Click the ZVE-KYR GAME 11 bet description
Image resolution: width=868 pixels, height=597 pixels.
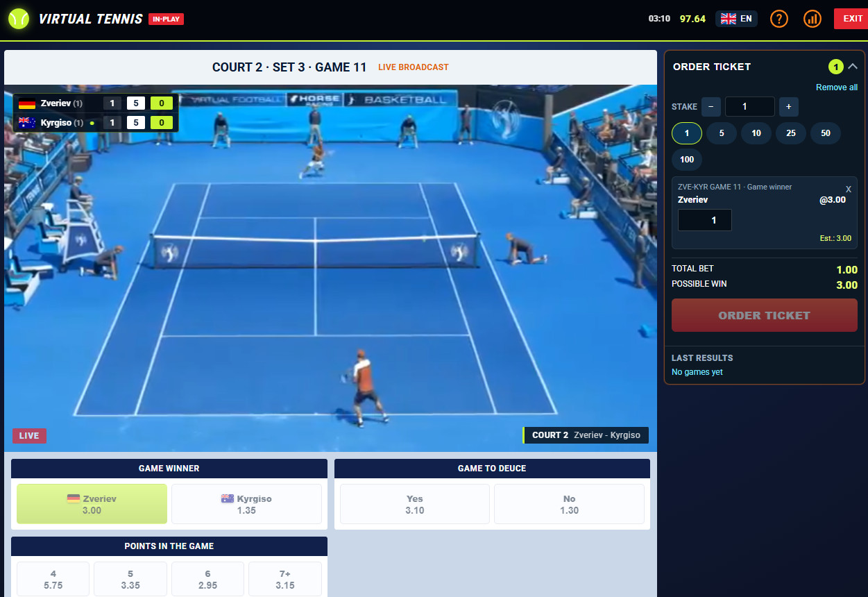(x=735, y=187)
